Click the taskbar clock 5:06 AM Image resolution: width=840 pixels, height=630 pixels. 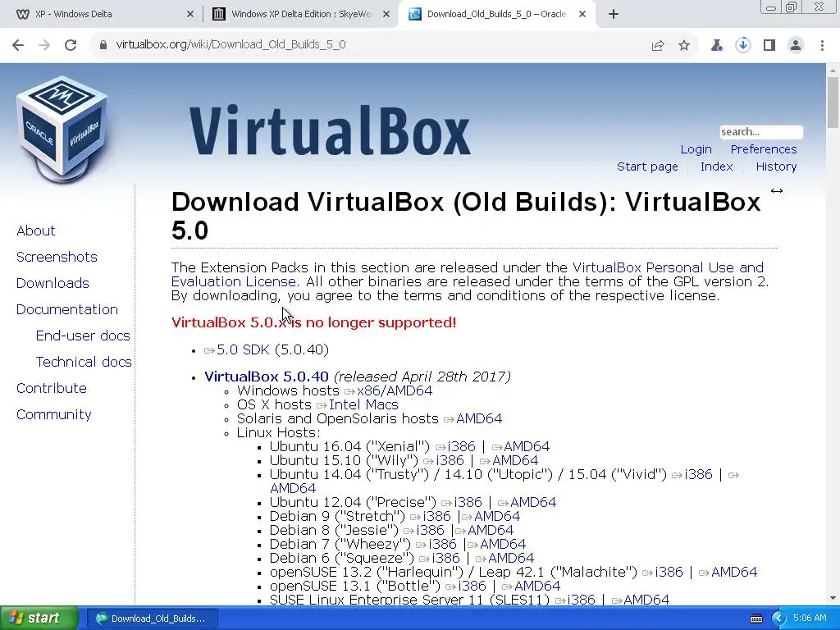[x=810, y=619]
